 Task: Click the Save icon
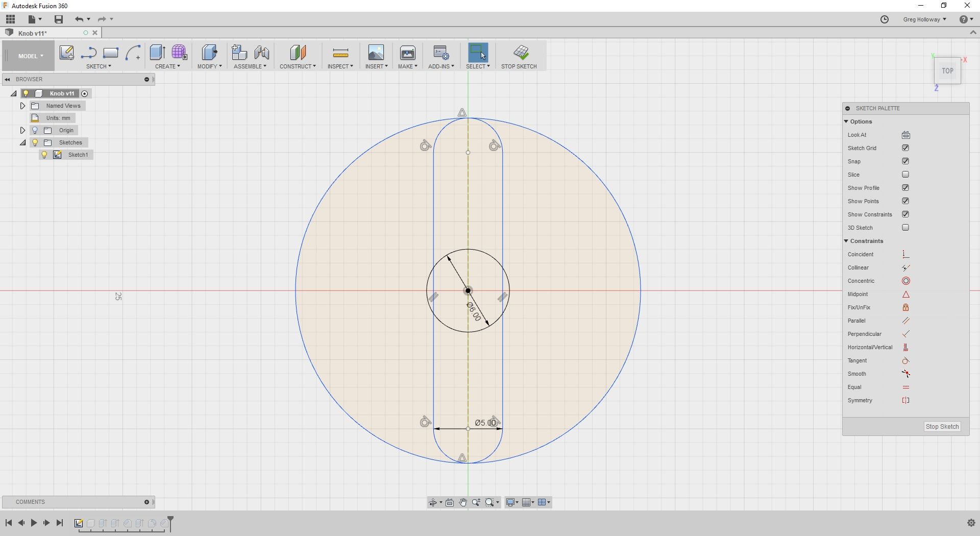59,19
